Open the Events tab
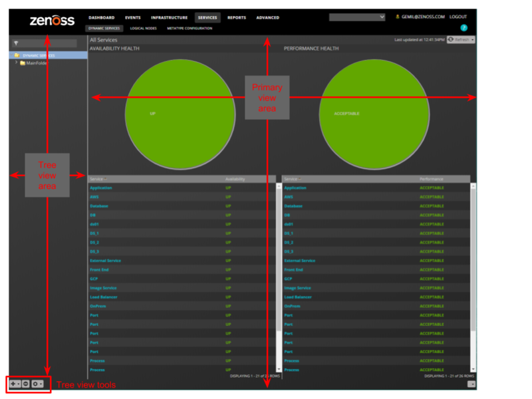This screenshot has width=532, height=399. pyautogui.click(x=132, y=18)
